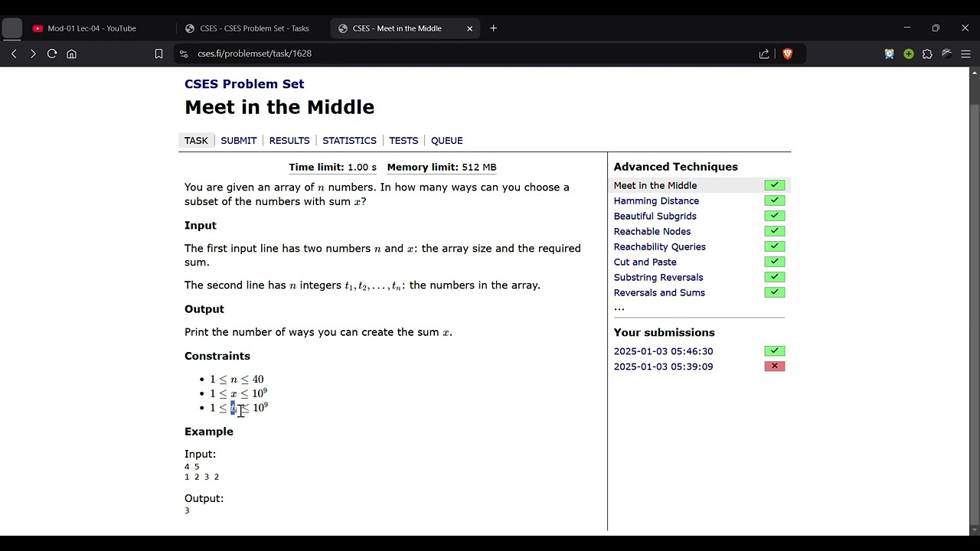Open the QUEUE page tab
The height and width of the screenshot is (551, 980).
point(446,141)
